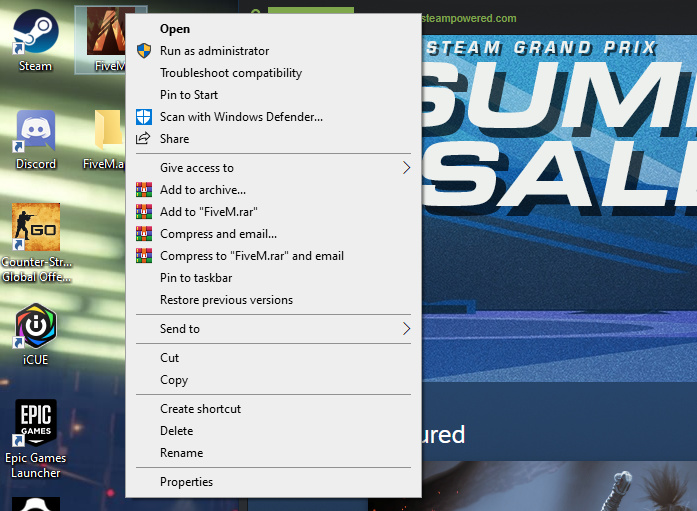Choose Copy from the context menu
697x511 pixels.
[273, 380]
